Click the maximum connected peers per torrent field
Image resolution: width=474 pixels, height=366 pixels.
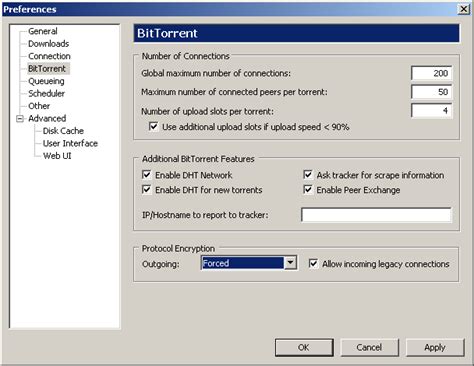pos(431,92)
